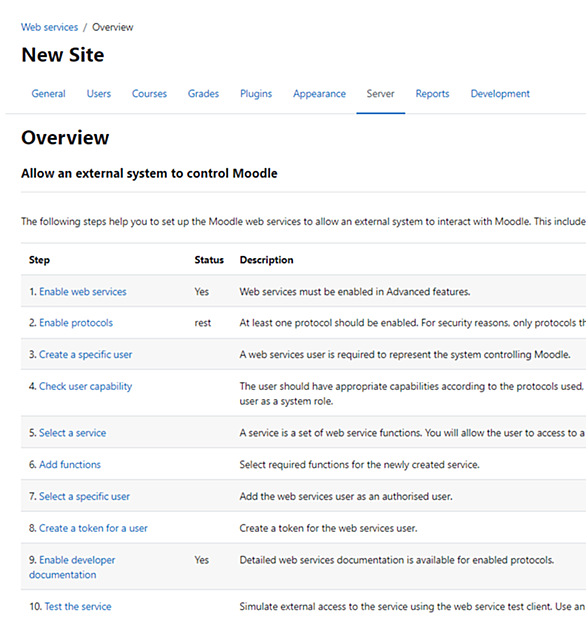Click description 'Detailed web services documentation is available'
Screen dimensions: 586x633
(397, 560)
